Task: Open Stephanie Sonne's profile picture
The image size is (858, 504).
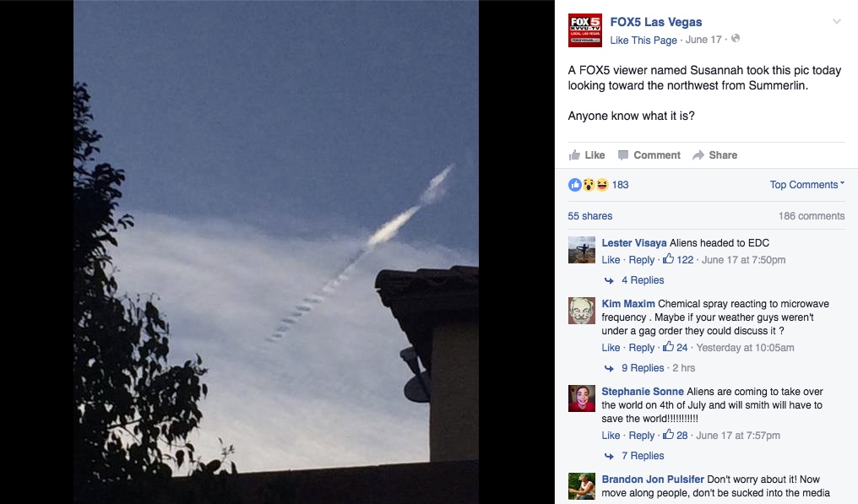Action: click(582, 398)
